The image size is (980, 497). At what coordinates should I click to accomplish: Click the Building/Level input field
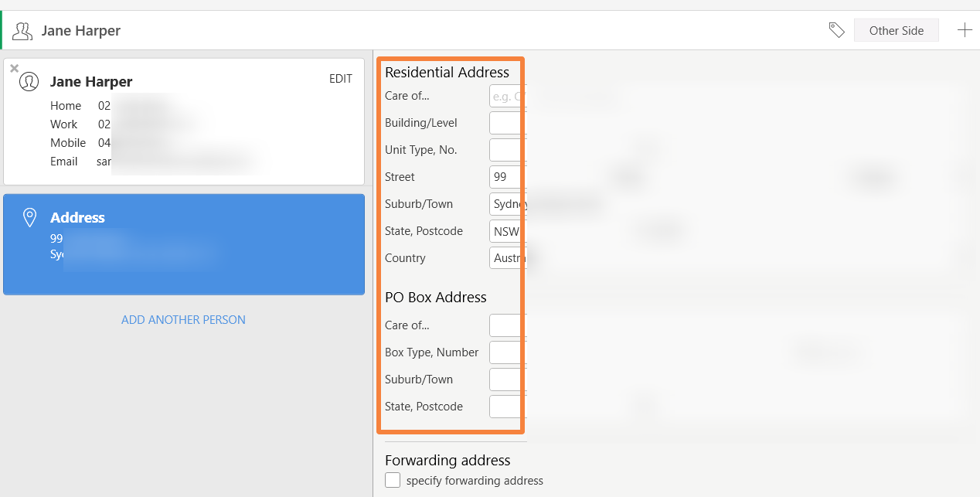[x=505, y=123]
